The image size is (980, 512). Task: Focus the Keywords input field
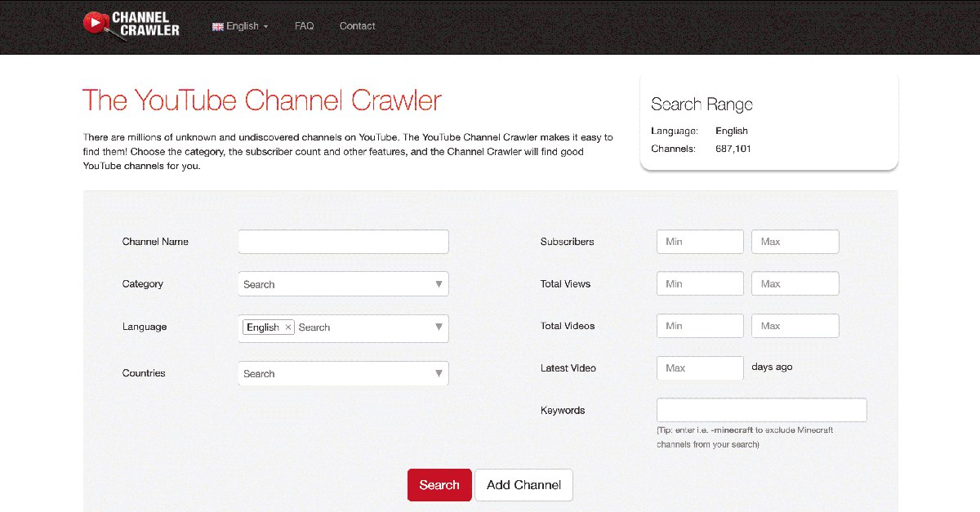point(761,410)
